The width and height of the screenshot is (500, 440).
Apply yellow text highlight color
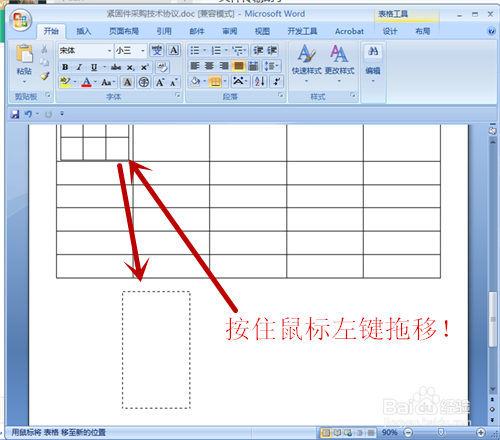[x=65, y=82]
